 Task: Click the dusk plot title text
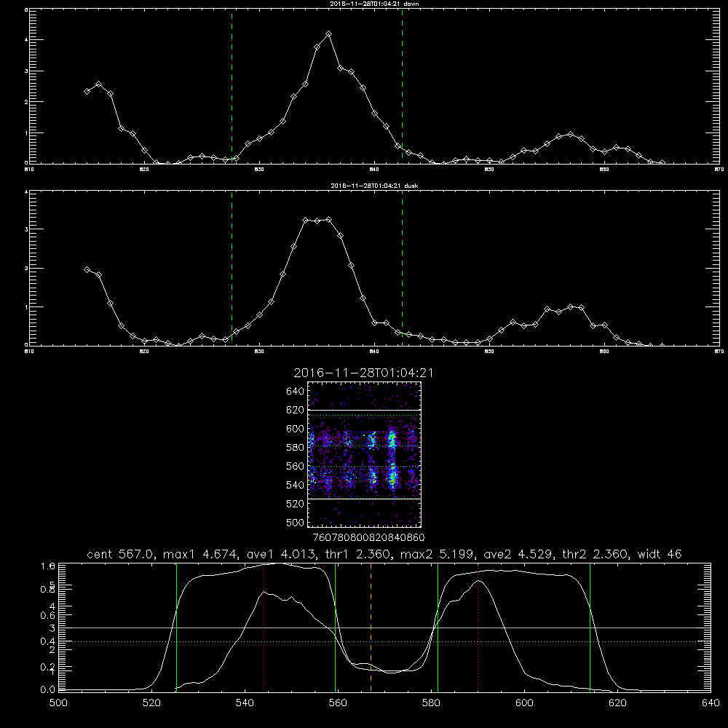coord(374,186)
